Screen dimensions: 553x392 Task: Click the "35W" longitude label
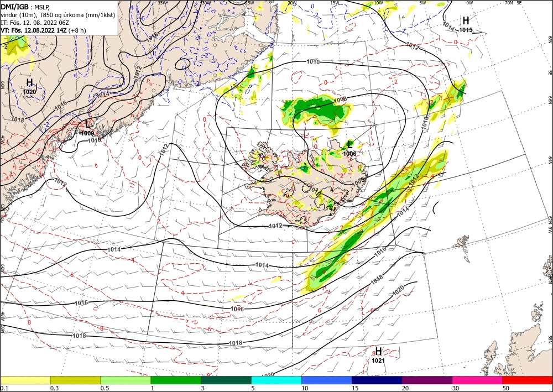tap(162, 2)
